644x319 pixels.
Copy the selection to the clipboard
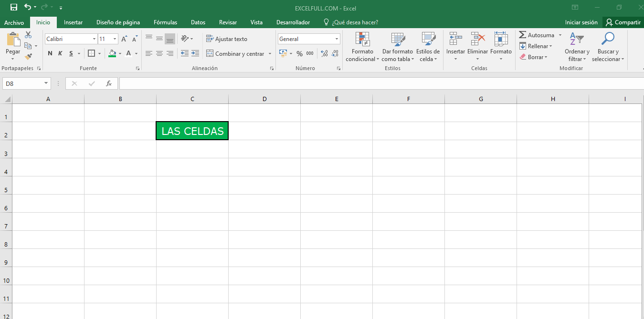point(28,46)
